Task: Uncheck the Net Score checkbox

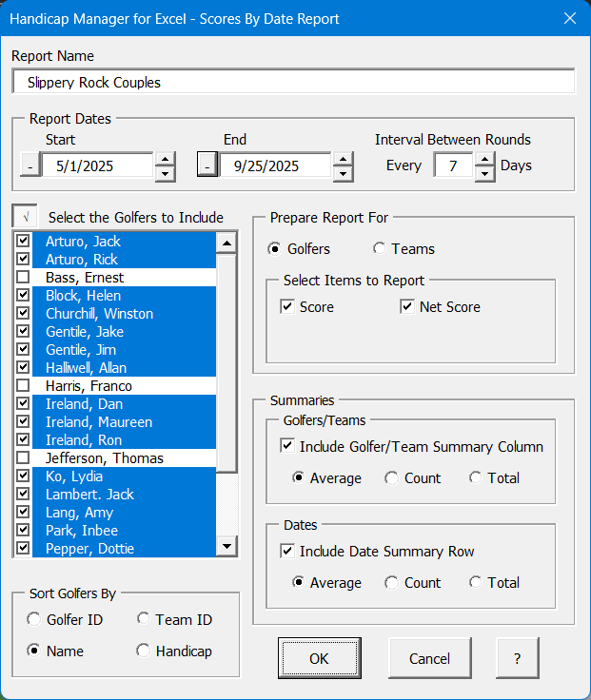Action: pyautogui.click(x=407, y=306)
